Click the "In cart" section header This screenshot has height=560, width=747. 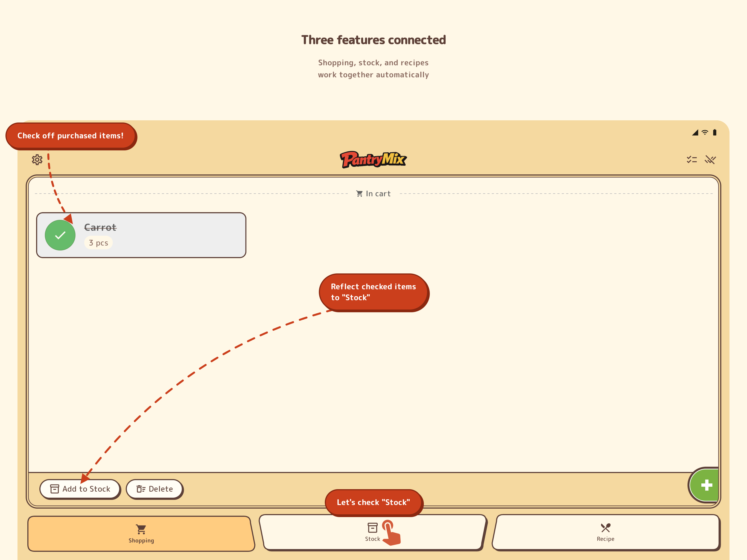[373, 194]
